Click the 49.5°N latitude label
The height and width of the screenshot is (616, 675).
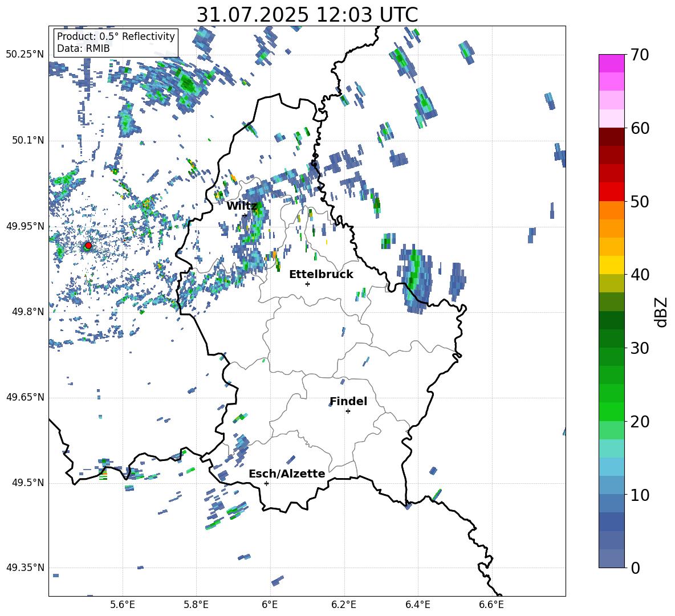pyautogui.click(x=28, y=483)
